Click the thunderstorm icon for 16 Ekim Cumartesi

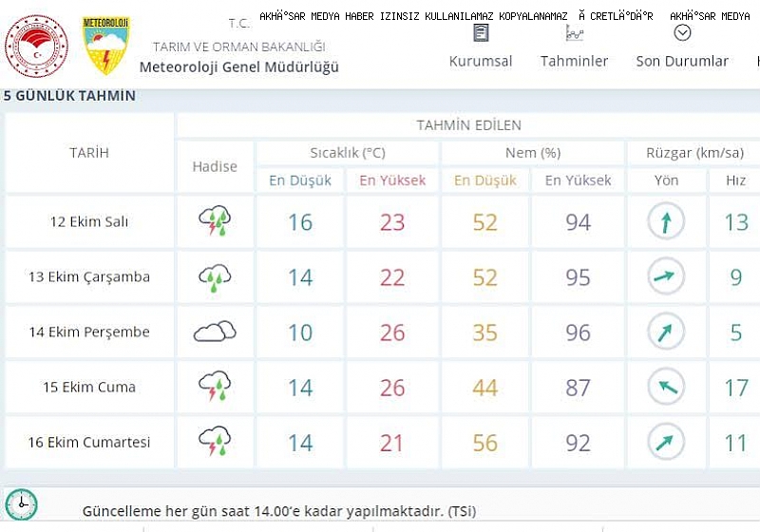[215, 441]
